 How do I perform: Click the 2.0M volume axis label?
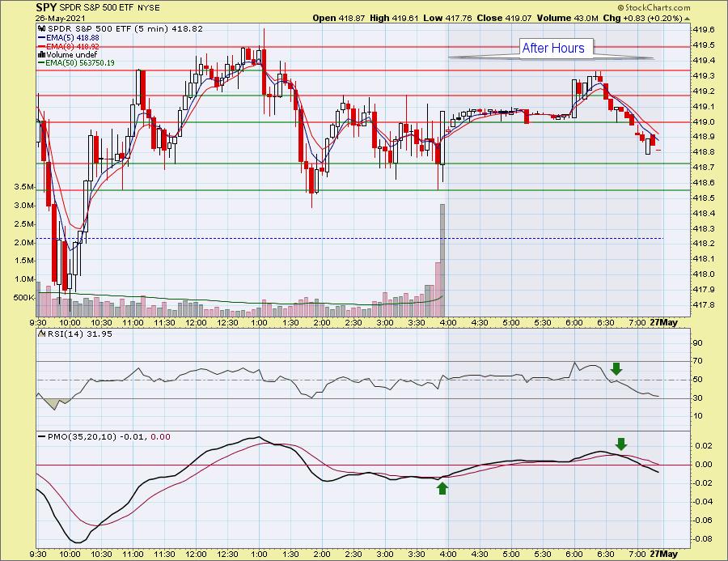24,242
